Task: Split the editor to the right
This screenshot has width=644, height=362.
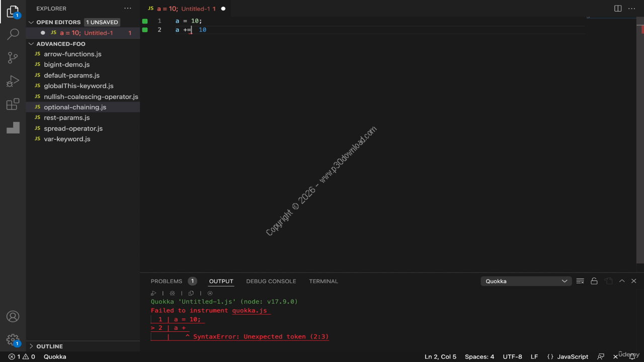Action: (x=618, y=9)
